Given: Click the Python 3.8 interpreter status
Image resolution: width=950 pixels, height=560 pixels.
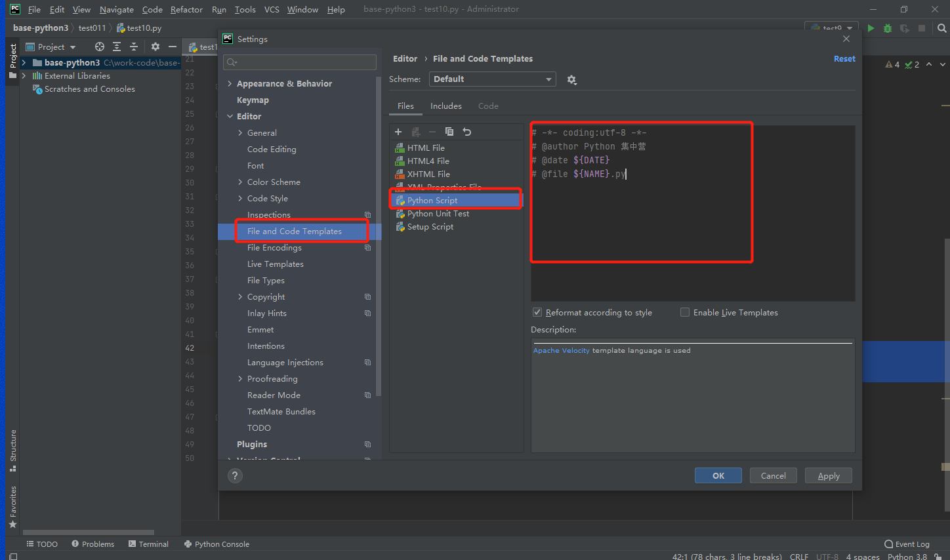Looking at the screenshot, I should [x=907, y=556].
